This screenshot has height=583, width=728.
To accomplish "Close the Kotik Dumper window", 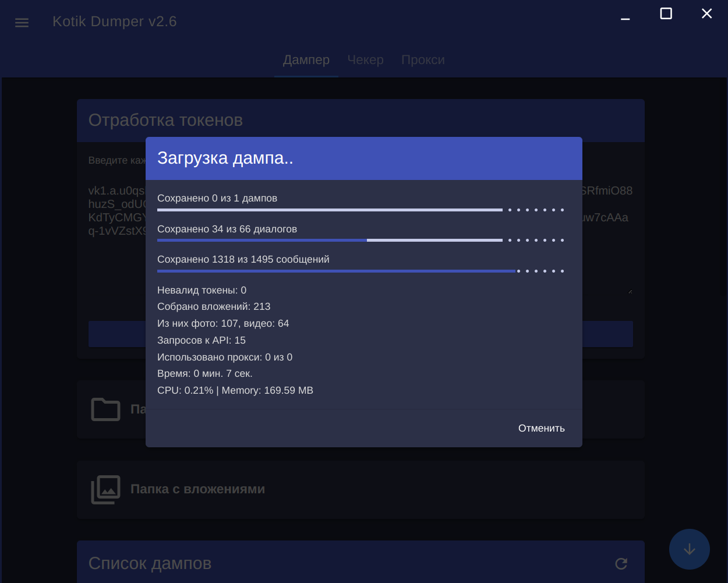I will coord(707,13).
